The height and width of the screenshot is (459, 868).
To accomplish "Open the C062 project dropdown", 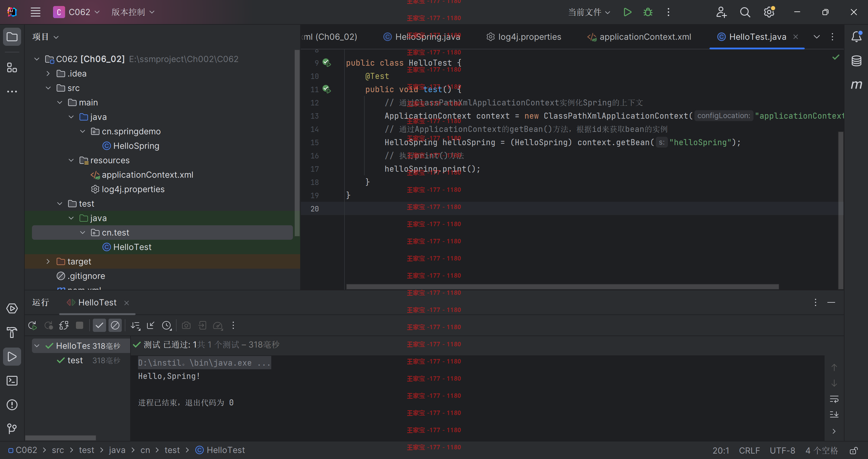I will (77, 12).
